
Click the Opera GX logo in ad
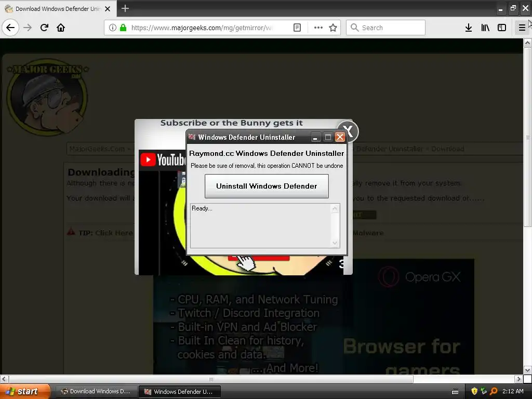[420, 277]
